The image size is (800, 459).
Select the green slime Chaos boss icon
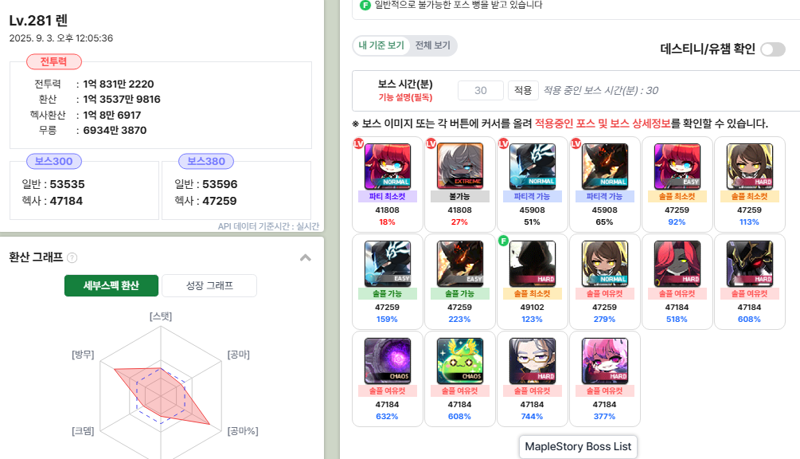pos(460,361)
